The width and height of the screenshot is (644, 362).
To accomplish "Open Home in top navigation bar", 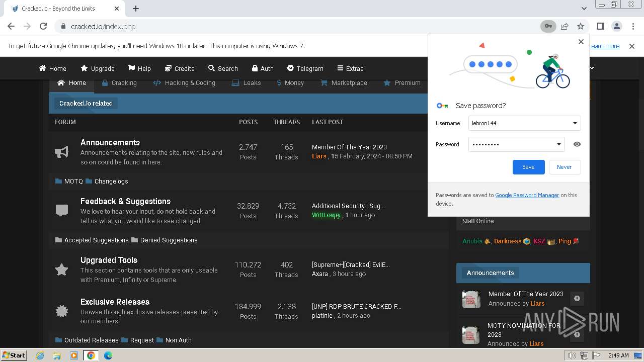I will click(52, 68).
